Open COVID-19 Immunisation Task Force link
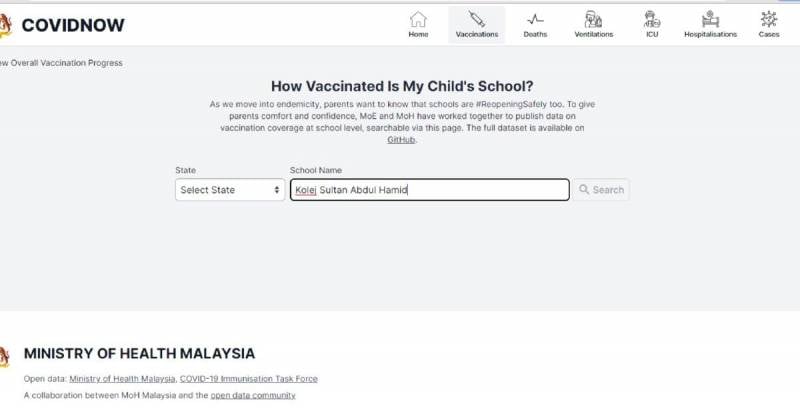The width and height of the screenshot is (800, 419). (248, 379)
